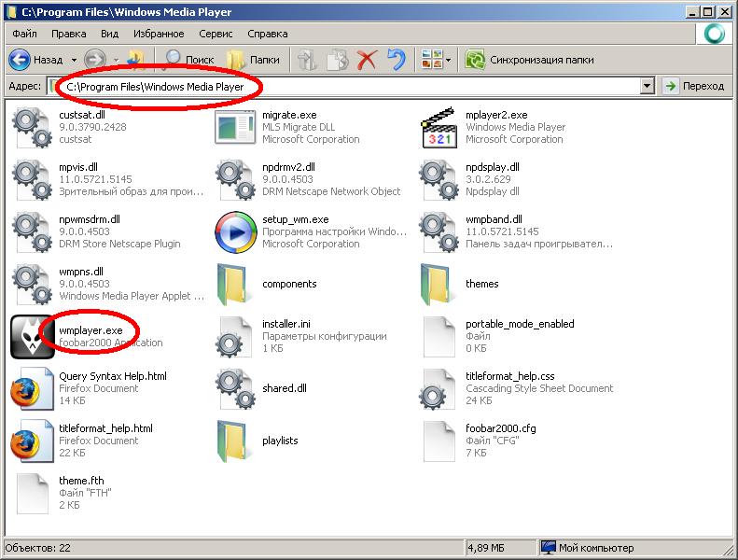Click the setup_wm.exe Windows Media icon
Image resolution: width=738 pixels, height=560 pixels.
(x=235, y=232)
